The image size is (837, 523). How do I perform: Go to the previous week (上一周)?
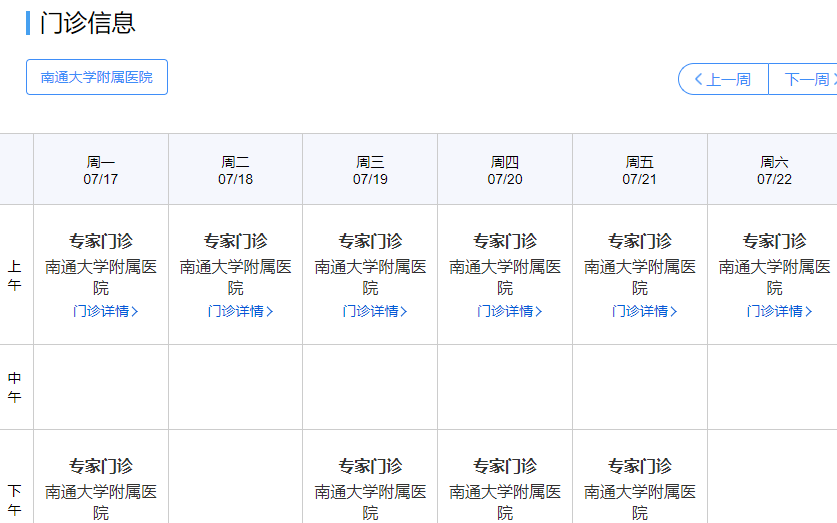pos(723,79)
